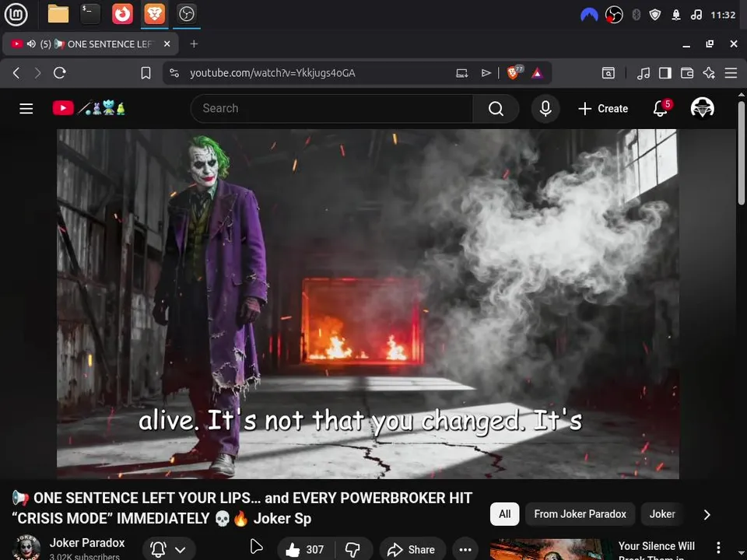747x560 pixels.
Task: Open more actions three-dot button
Action: click(465, 550)
